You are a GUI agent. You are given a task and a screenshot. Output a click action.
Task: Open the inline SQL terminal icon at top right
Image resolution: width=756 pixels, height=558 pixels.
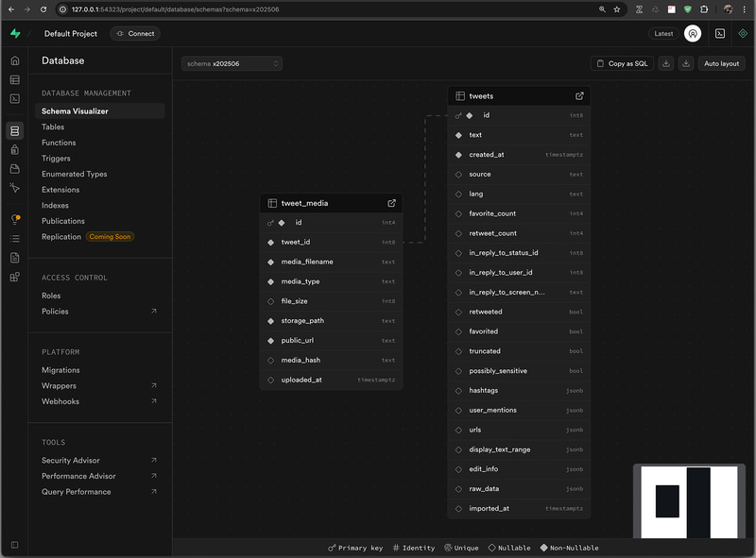point(720,34)
